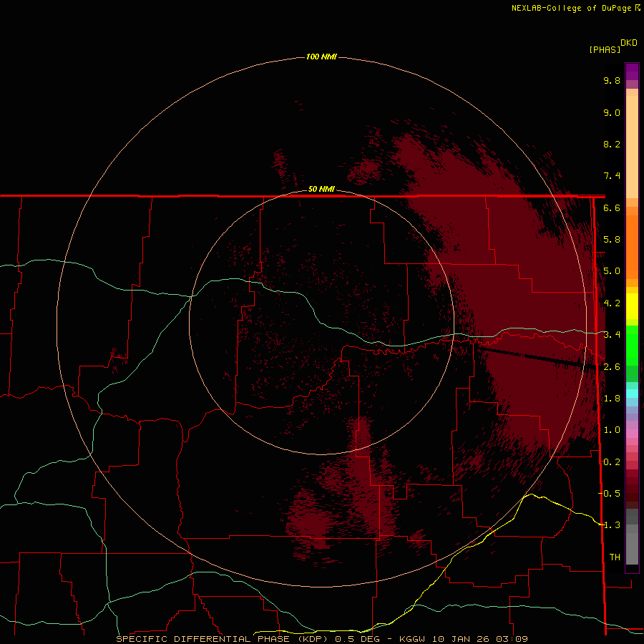Click the 1.0 value on the color scale
Image resolution: width=644 pixels, height=644 pixels.
click(612, 429)
